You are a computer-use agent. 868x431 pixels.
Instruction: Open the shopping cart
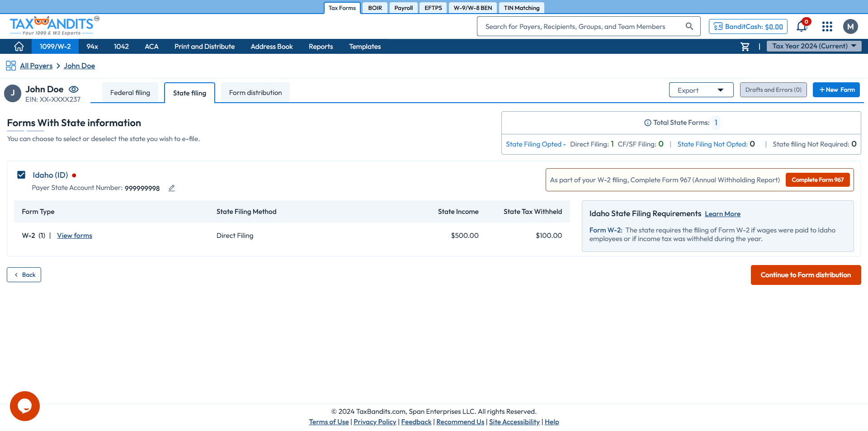pyautogui.click(x=745, y=47)
